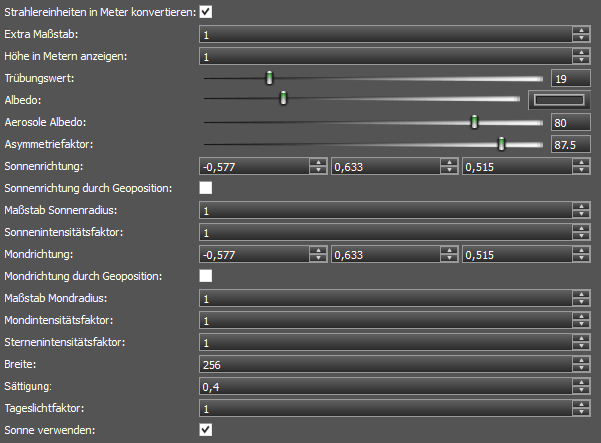Decrease Sternenintensitätsfaktor with down arrow

(581, 346)
